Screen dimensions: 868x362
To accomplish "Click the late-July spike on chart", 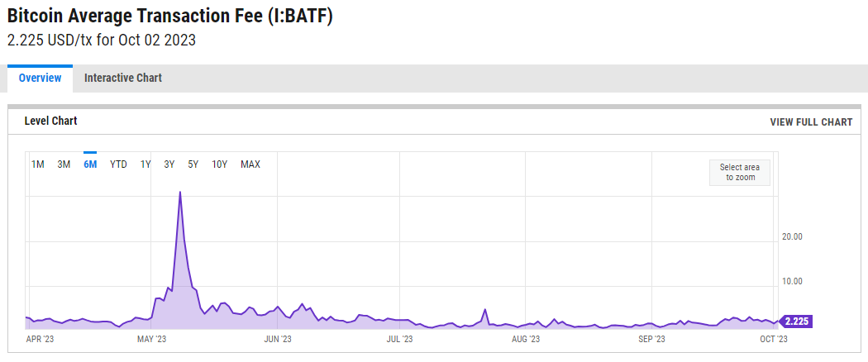I will 485,309.
